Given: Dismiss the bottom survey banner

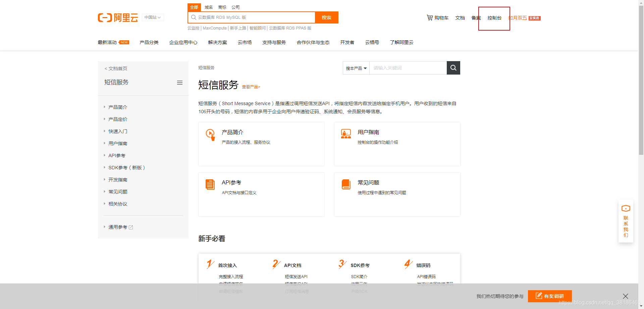Looking at the screenshot, I should 625,296.
